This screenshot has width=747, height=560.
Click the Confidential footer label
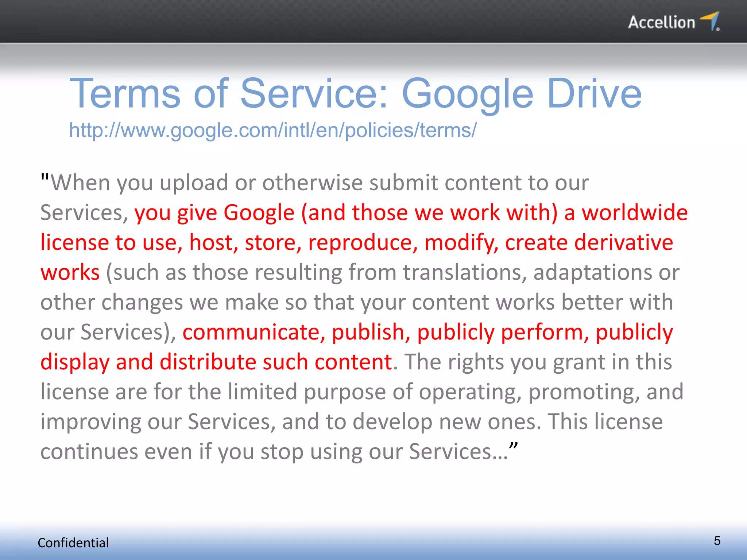tap(73, 542)
